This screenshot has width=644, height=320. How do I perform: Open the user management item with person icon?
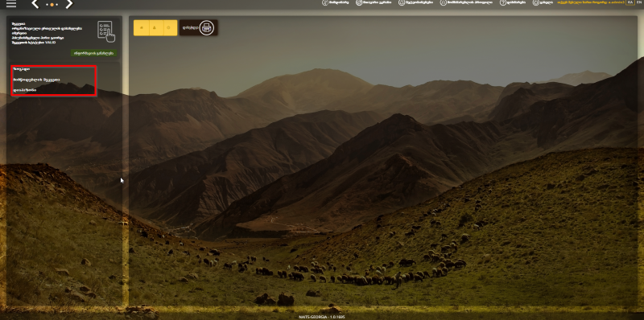point(466,2)
